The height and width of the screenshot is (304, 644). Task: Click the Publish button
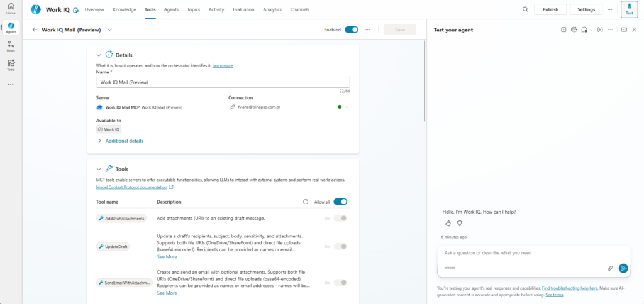pyautogui.click(x=550, y=9)
